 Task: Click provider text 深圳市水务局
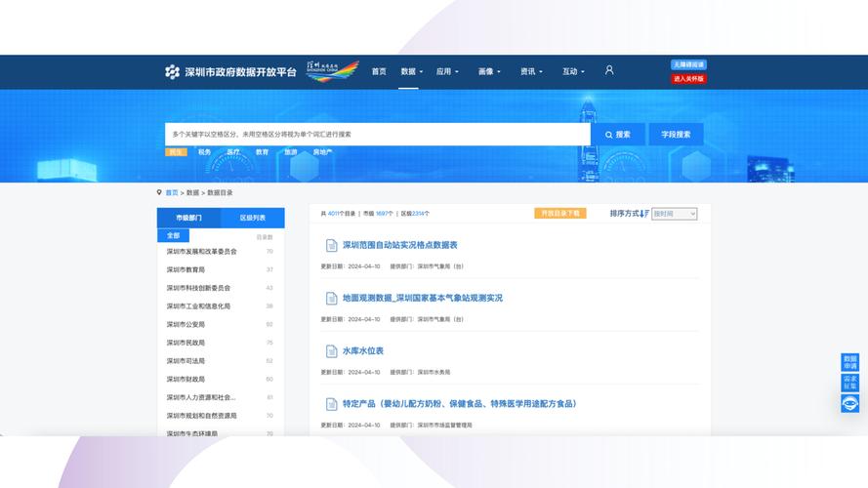[434, 373]
